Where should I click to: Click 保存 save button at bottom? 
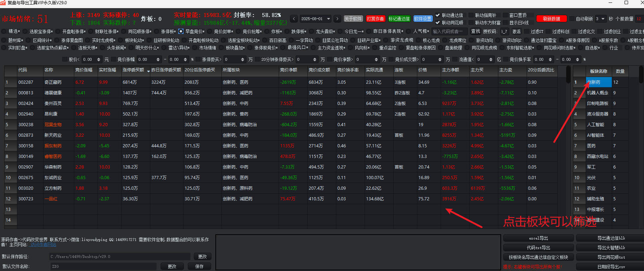pos(199,266)
